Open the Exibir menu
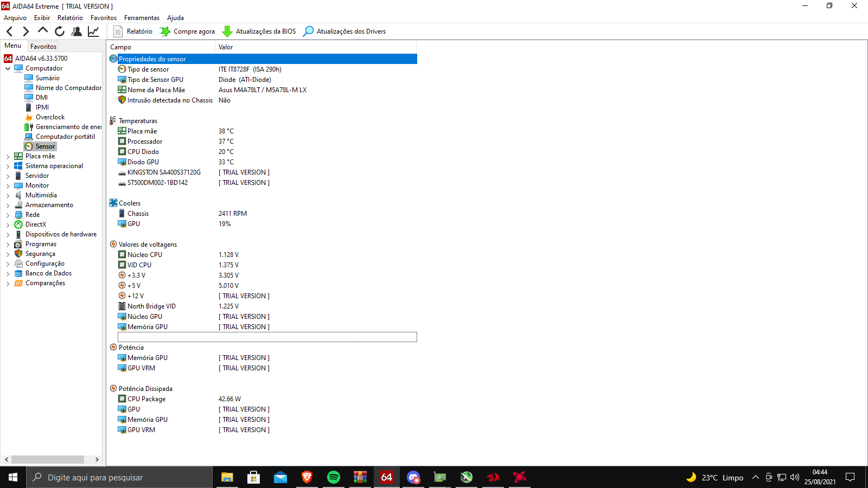Screen dimensions: 868x488 point(42,18)
